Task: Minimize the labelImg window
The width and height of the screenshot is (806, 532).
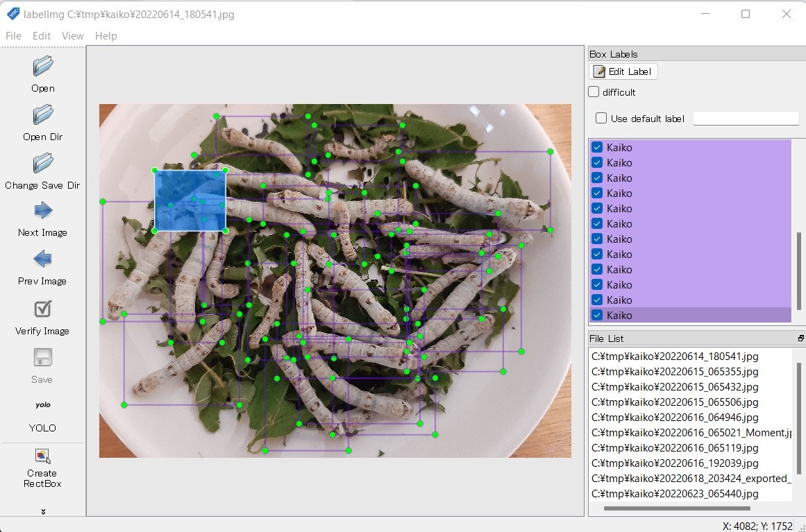Action: (x=705, y=14)
